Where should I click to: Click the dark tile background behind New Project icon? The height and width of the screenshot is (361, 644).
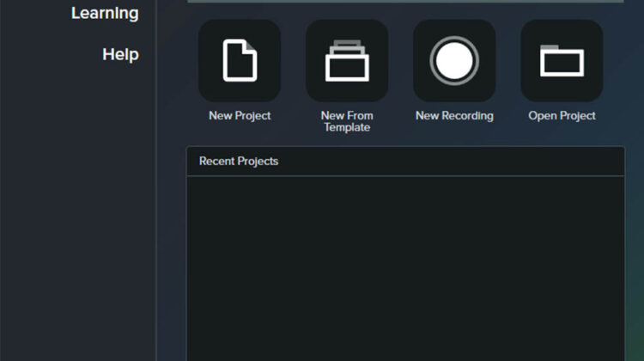pos(210,89)
